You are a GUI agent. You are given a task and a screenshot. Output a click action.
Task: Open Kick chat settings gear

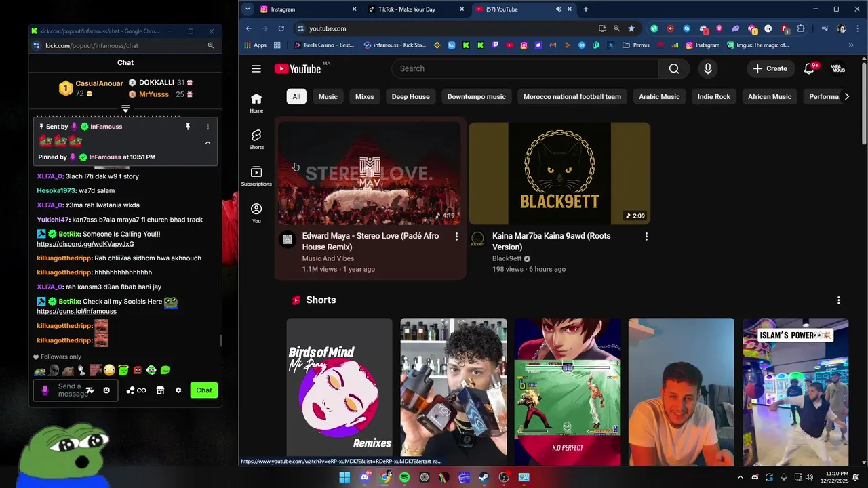coord(178,390)
